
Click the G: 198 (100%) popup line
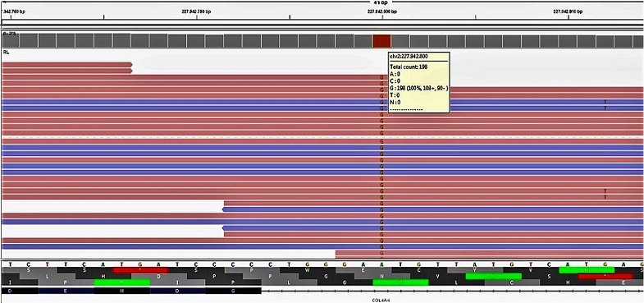tap(419, 88)
